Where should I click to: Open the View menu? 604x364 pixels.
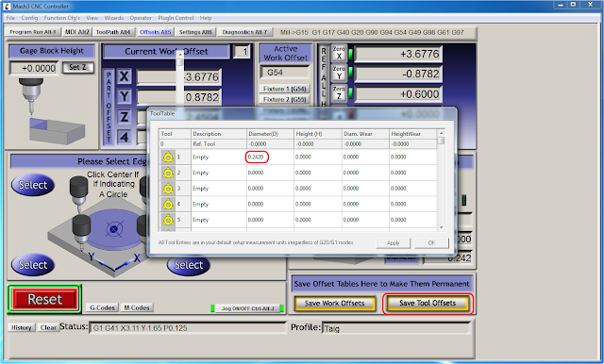[x=92, y=18]
